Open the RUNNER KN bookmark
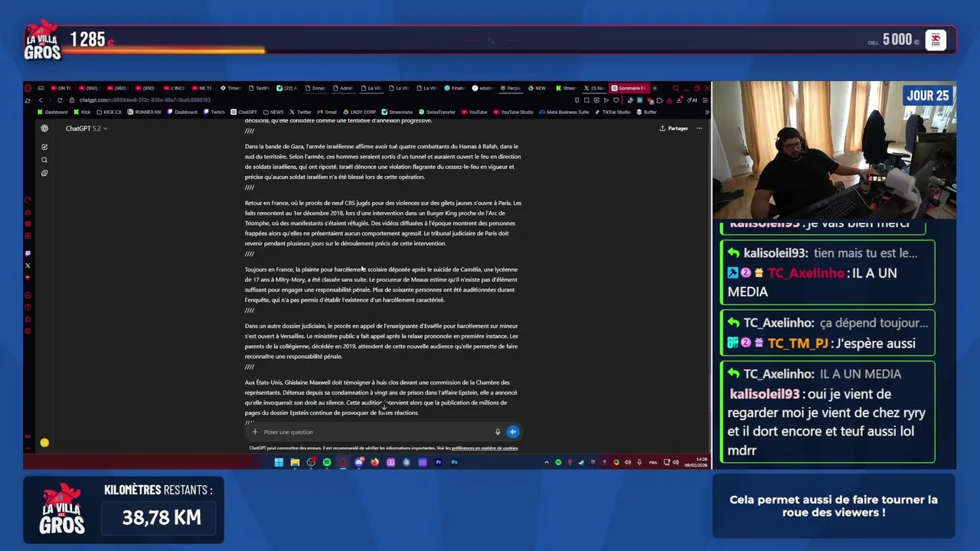Screen dimensions: 980x551 [x=144, y=112]
